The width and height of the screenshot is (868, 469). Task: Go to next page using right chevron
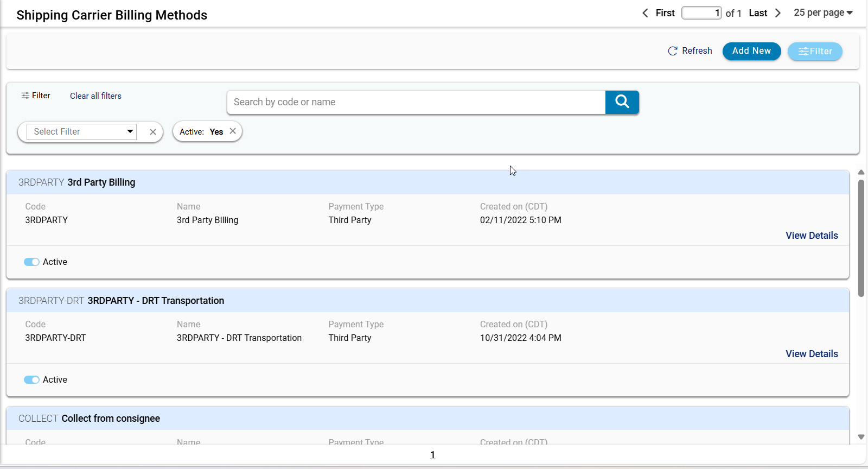pyautogui.click(x=778, y=13)
